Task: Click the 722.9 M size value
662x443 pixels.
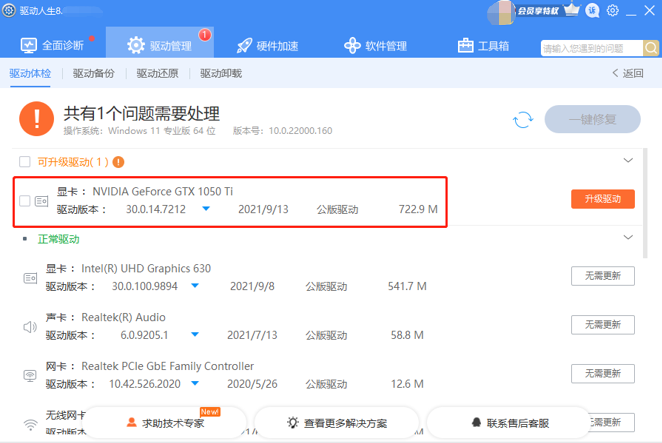Action: point(418,209)
